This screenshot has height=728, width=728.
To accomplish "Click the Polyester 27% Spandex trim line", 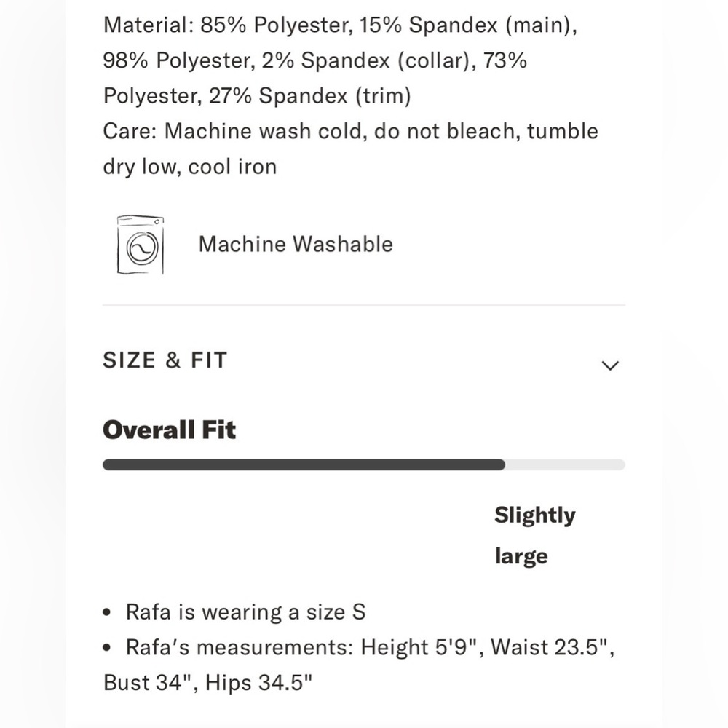I will [x=257, y=96].
